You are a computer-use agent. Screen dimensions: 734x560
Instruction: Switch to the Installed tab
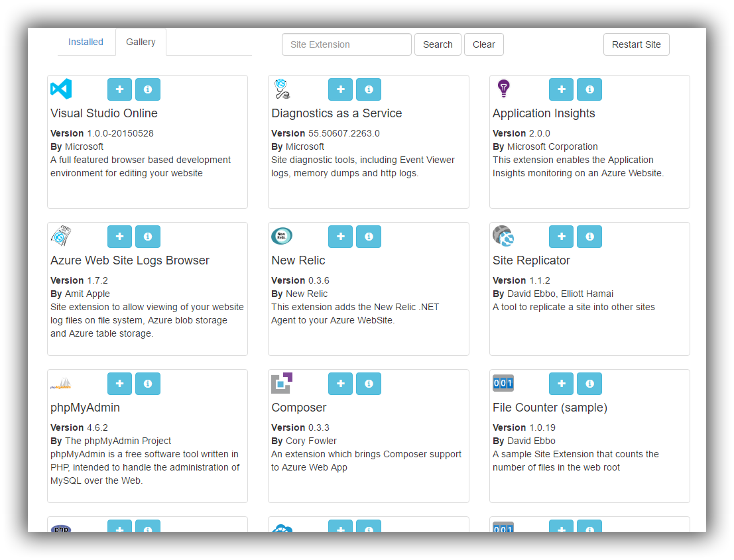[x=86, y=42]
